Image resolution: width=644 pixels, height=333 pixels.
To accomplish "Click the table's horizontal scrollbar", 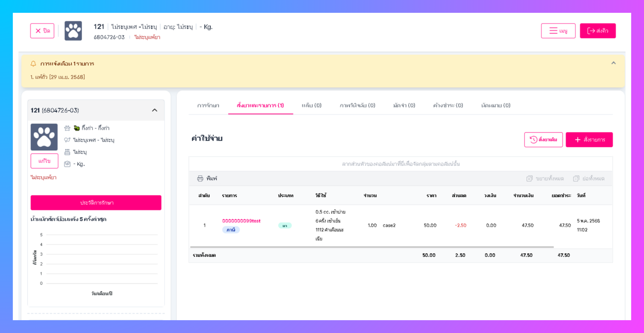I will coord(372,247).
